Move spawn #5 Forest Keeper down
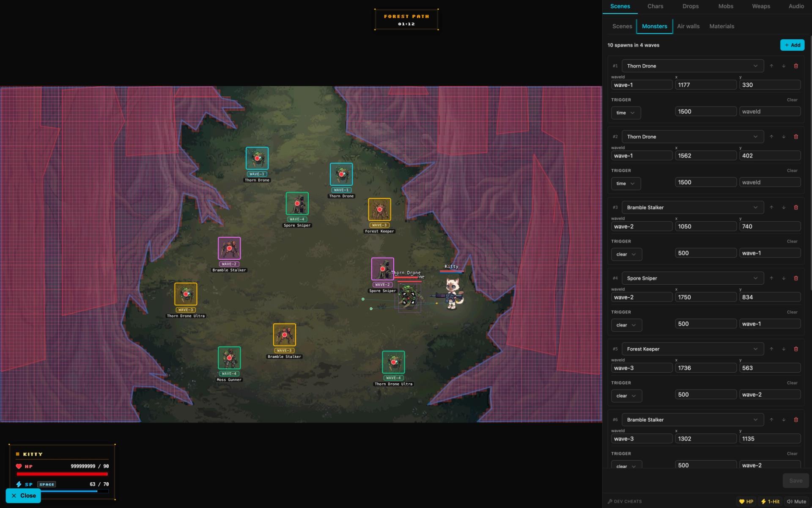The height and width of the screenshot is (508, 812). pos(784,349)
